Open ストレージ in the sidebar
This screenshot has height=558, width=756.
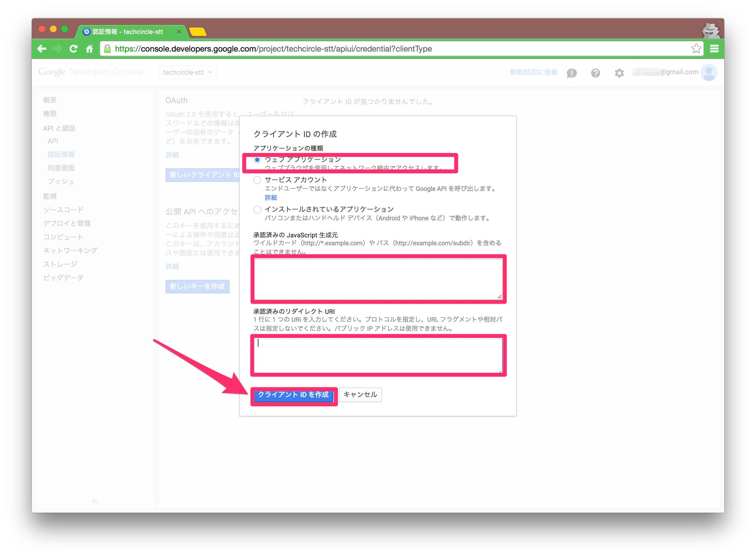(60, 264)
